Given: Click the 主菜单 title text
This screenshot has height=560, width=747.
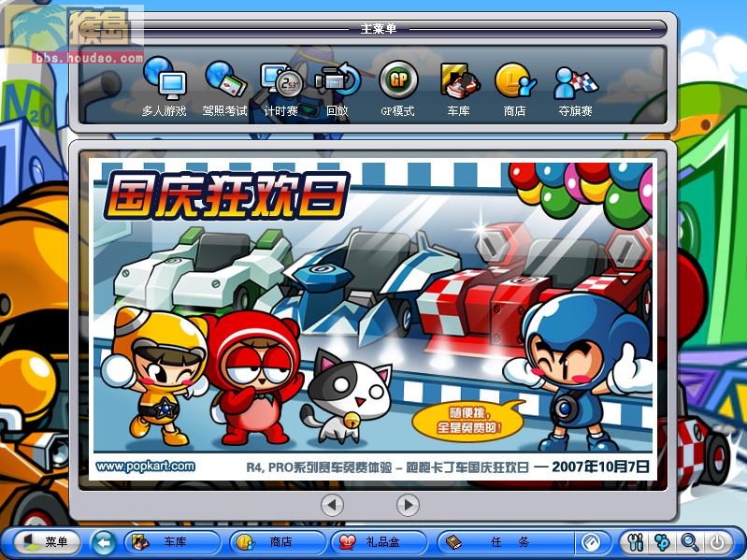Looking at the screenshot, I should [x=379, y=29].
